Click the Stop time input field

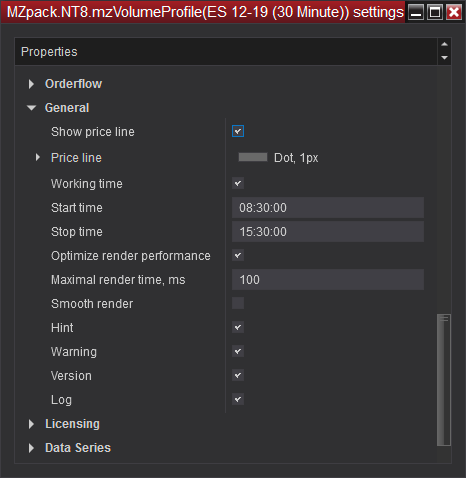click(x=328, y=232)
